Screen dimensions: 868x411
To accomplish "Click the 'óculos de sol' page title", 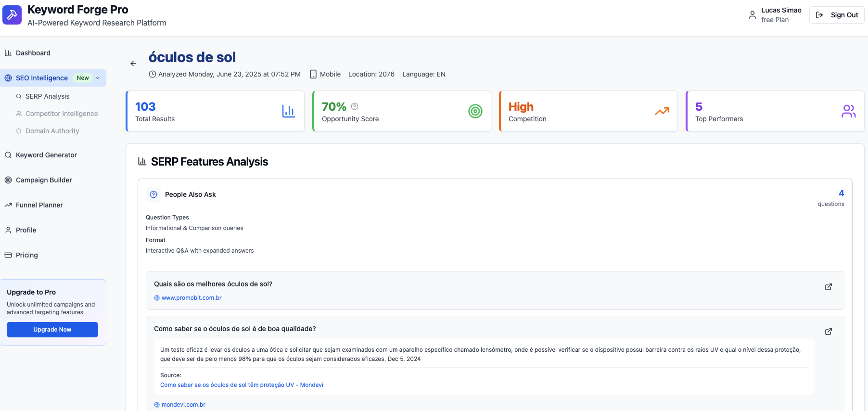I will point(192,57).
